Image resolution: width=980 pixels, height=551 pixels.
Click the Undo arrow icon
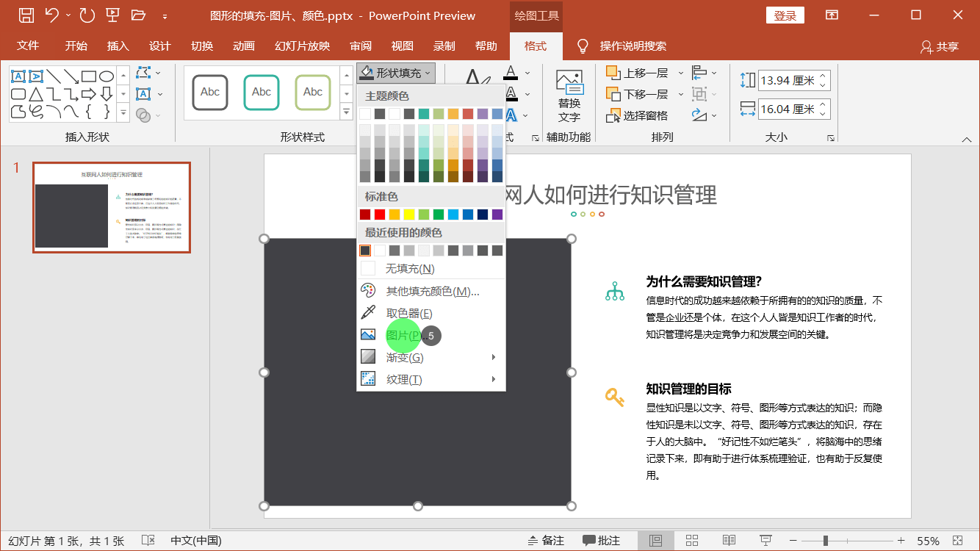click(51, 15)
